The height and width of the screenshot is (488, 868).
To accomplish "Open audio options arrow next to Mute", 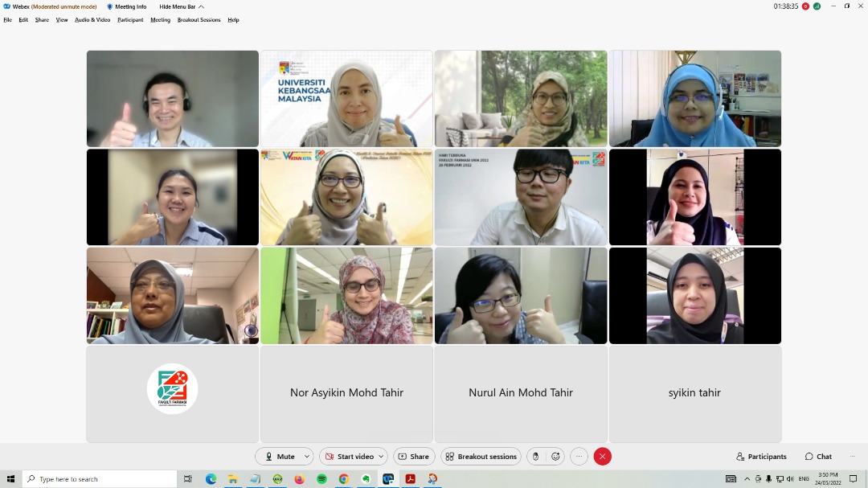I will point(307,457).
